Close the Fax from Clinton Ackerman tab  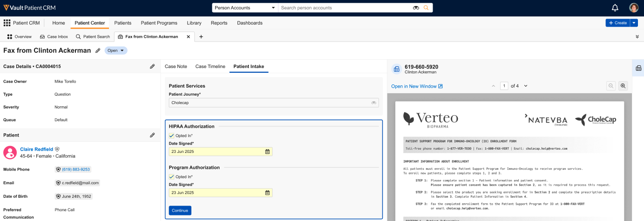pos(188,36)
